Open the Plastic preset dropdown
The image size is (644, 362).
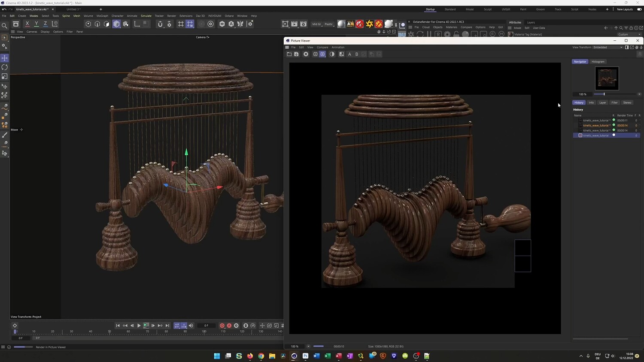pyautogui.click(x=328, y=24)
